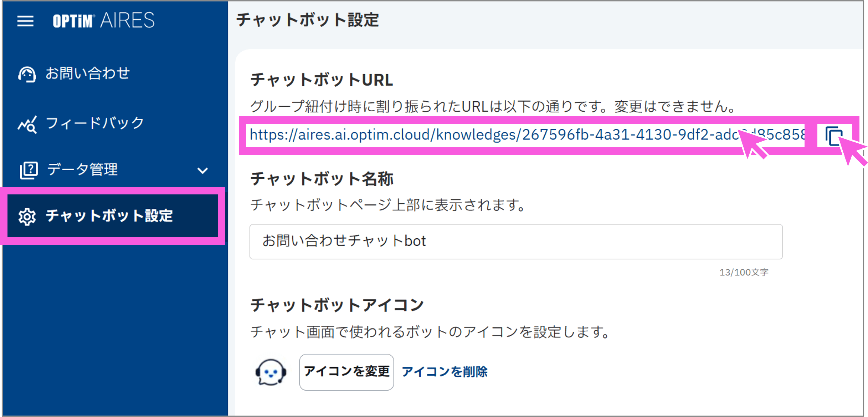Click the フィードバック analytics icon

[28, 124]
